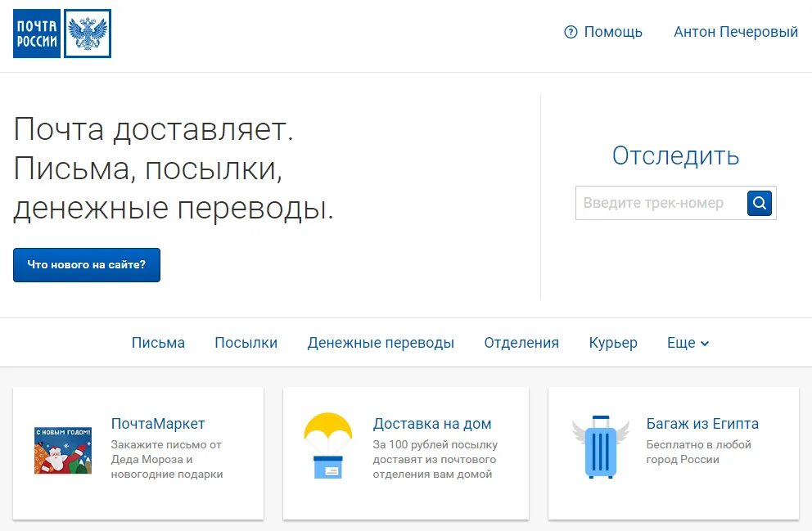Select Отделения in the navigation bar

coord(521,343)
